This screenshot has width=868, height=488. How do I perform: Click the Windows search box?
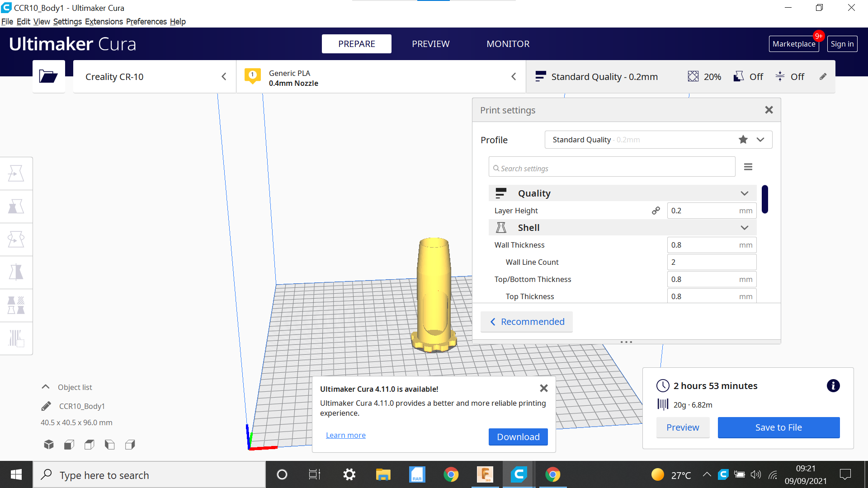pos(149,474)
